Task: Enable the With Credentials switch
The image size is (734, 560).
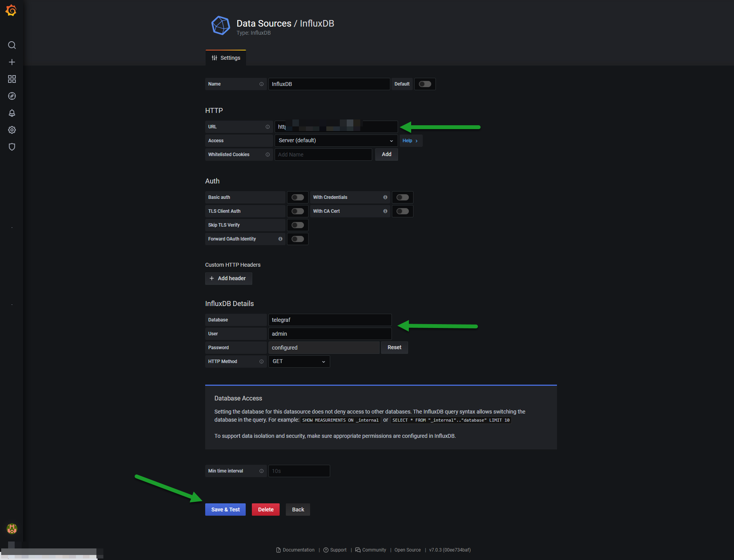Action: coord(403,197)
